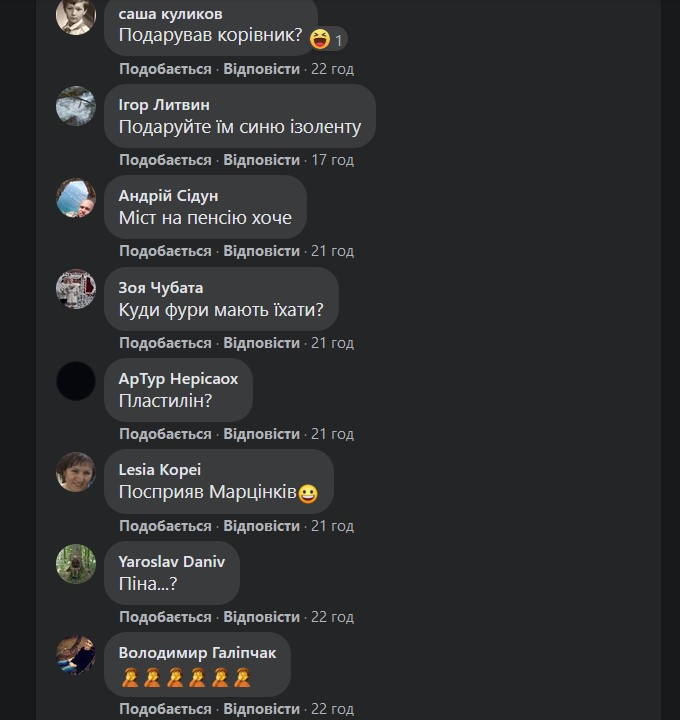
Task: Click Відповісти under АрТур Нерісаох's comment
Action: point(261,434)
